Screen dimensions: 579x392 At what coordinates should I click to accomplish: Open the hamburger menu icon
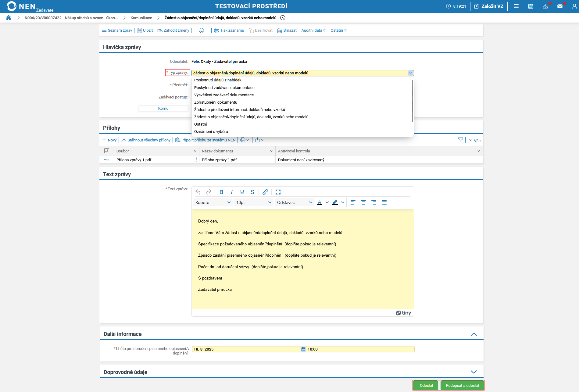click(516, 6)
